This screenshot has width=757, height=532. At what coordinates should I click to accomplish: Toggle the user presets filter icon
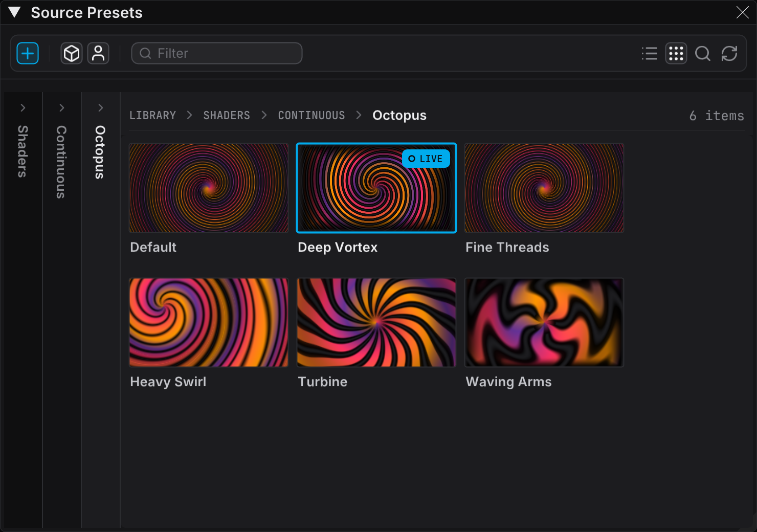pyautogui.click(x=98, y=53)
